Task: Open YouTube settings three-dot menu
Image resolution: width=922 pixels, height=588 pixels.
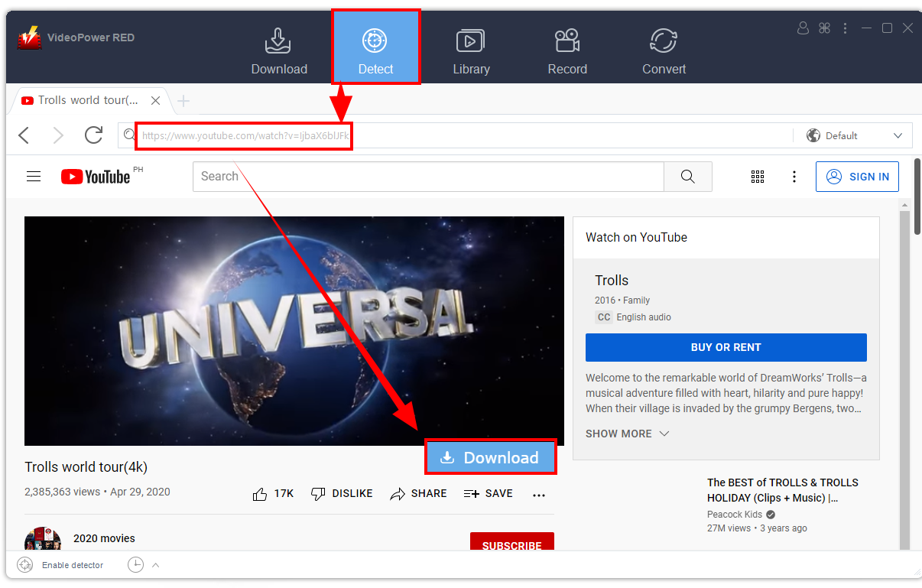Action: point(794,177)
